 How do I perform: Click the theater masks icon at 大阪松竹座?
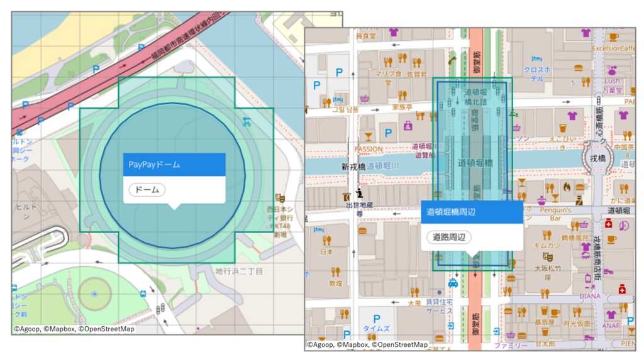548,257
